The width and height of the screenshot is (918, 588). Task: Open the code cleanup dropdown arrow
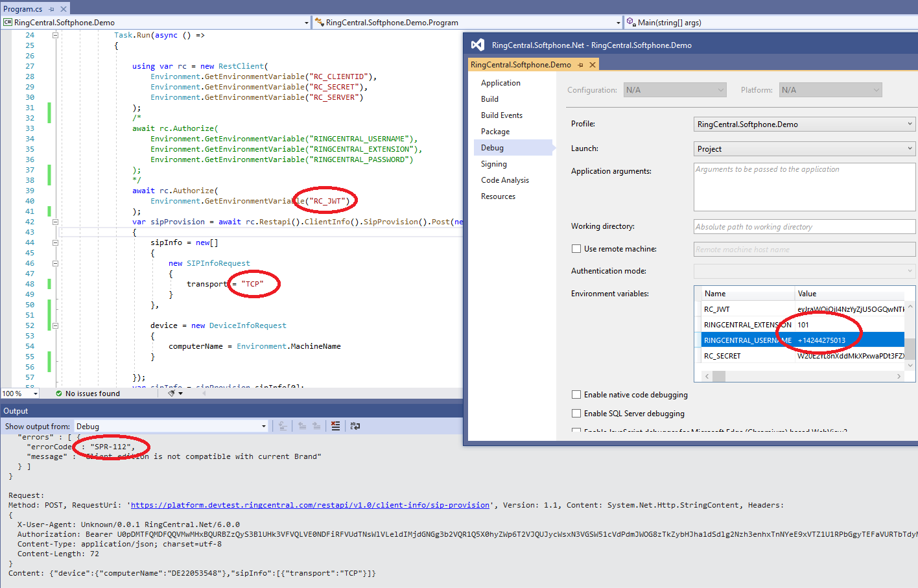tap(181, 394)
